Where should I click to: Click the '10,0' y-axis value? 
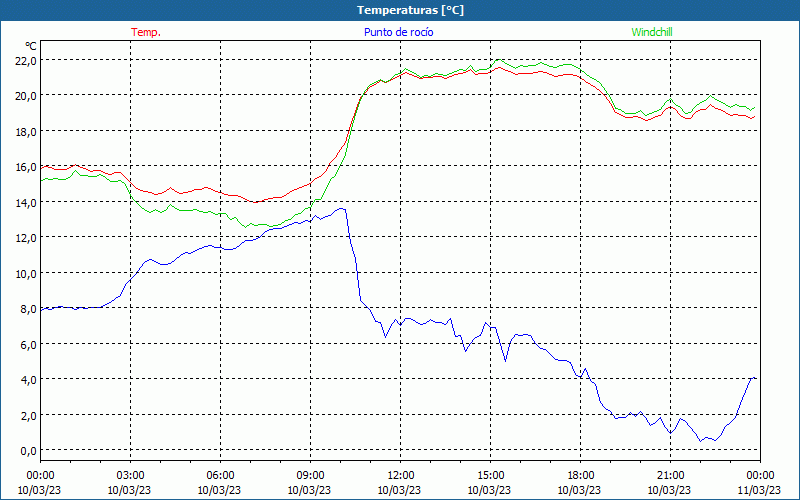(x=27, y=273)
